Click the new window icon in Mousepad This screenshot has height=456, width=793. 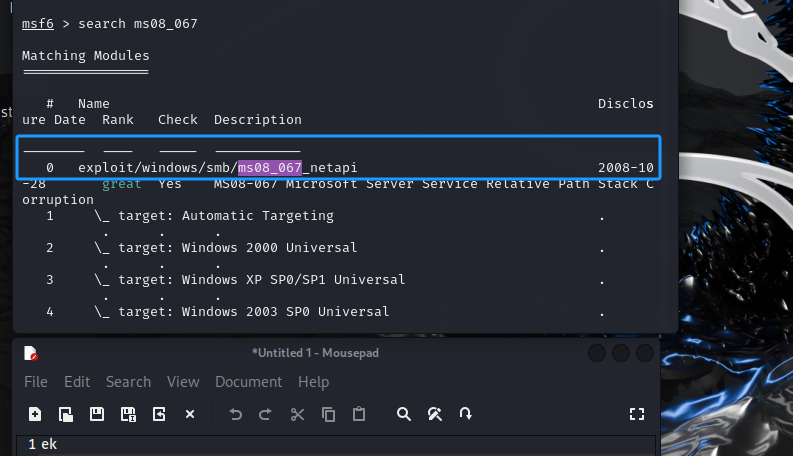(66, 415)
